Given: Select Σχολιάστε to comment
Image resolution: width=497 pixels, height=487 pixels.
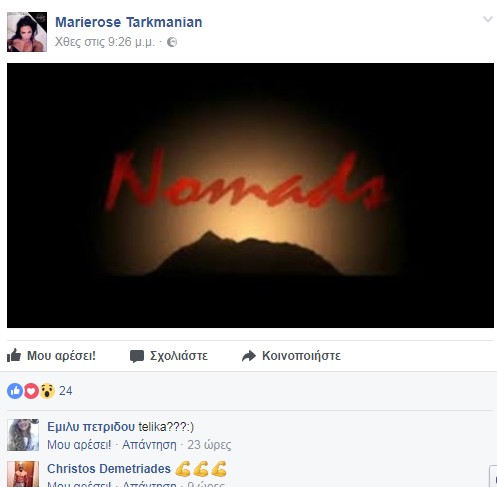Looking at the screenshot, I should [x=179, y=356].
